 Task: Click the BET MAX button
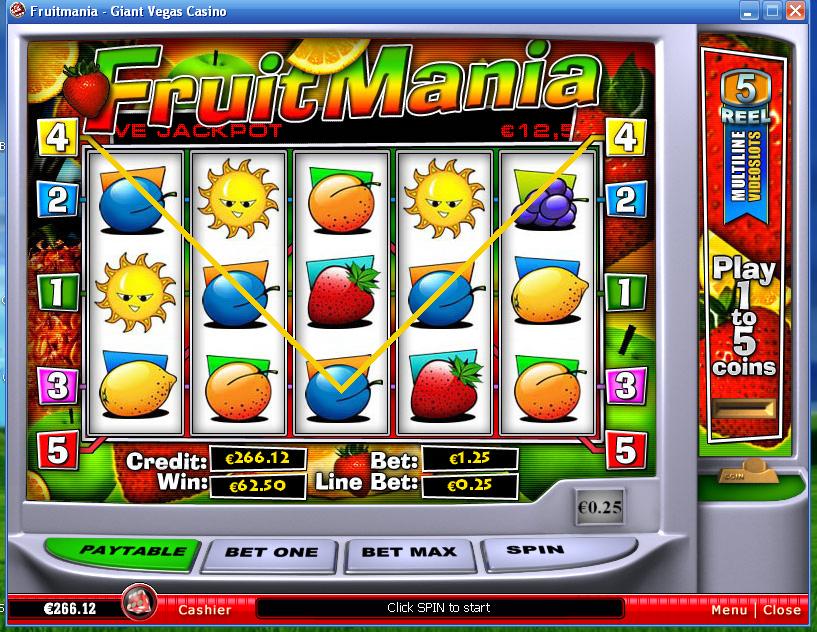(410, 554)
